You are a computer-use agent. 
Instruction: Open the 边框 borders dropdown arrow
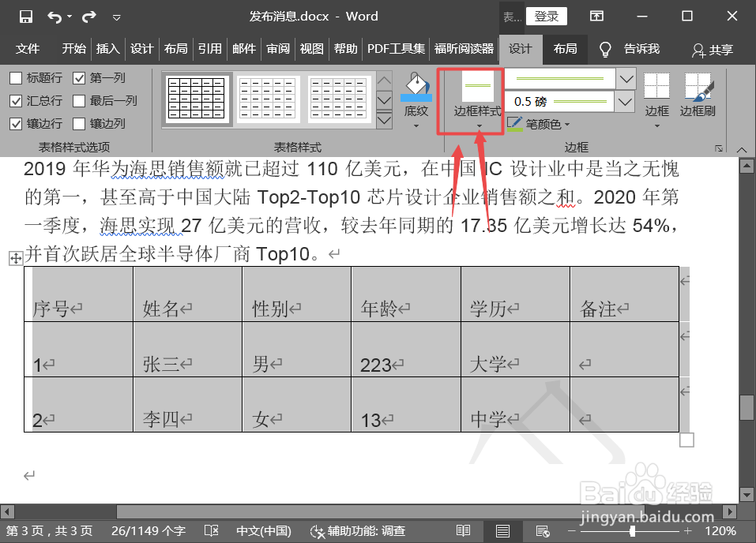point(656,126)
